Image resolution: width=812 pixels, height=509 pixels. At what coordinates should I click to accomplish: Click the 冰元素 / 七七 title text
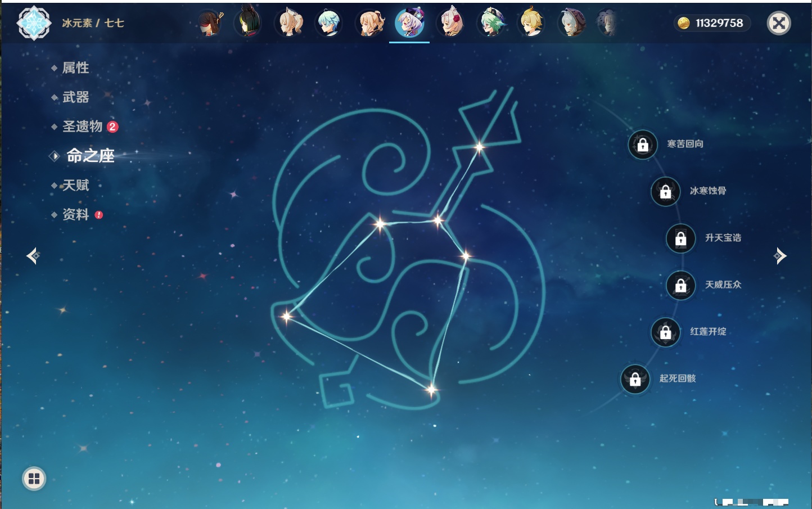93,23
